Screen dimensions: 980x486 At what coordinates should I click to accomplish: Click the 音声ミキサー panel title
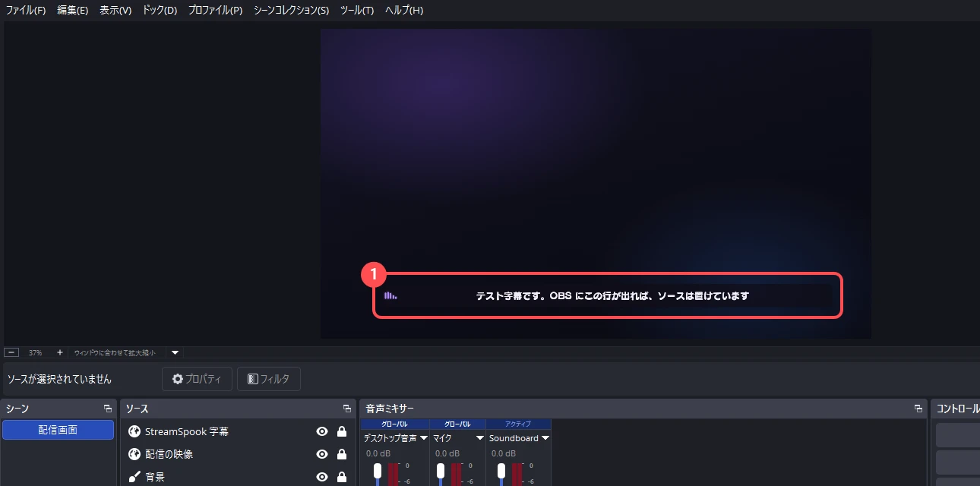pos(390,409)
